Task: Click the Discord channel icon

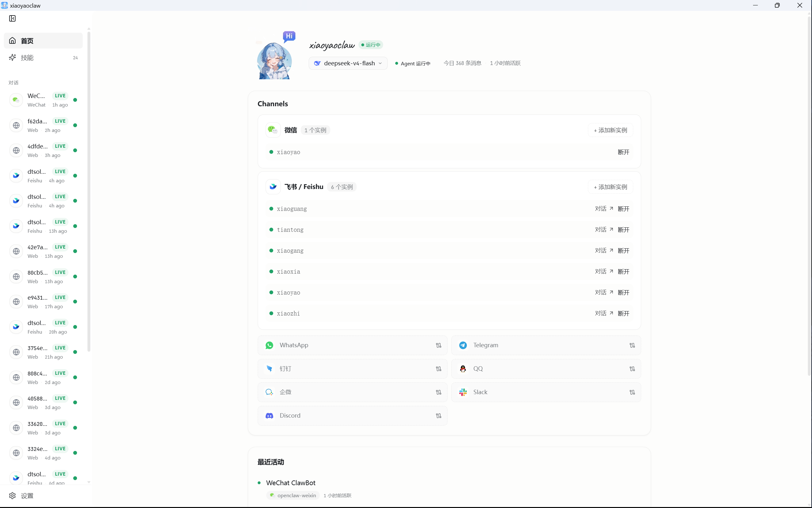Action: pos(269,416)
